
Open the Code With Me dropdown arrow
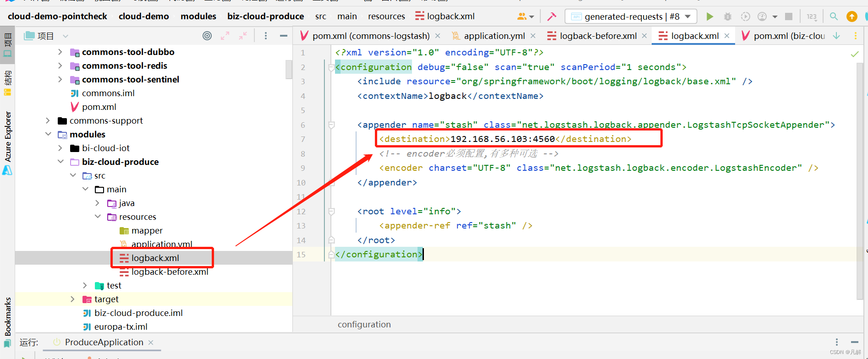pyautogui.click(x=532, y=17)
